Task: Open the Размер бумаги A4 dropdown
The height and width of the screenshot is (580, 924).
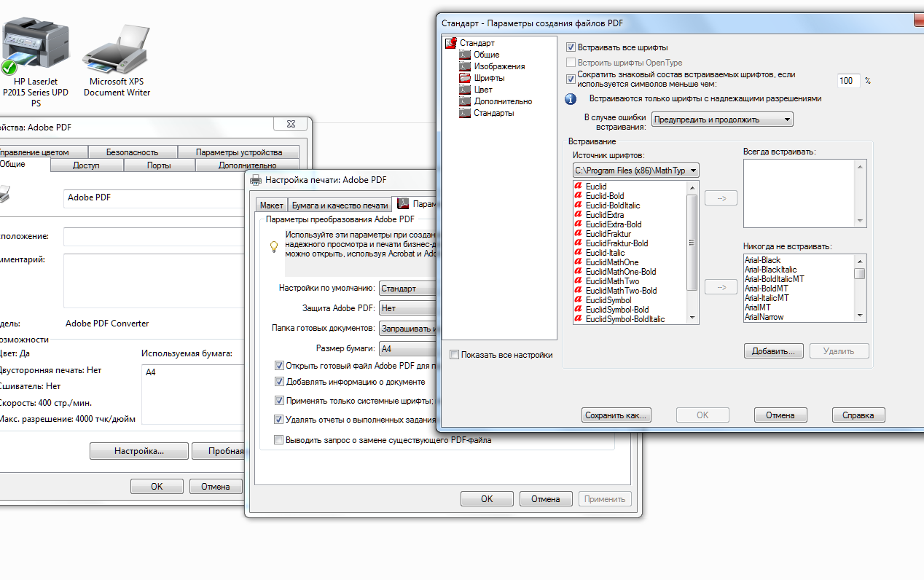Action: tap(407, 348)
